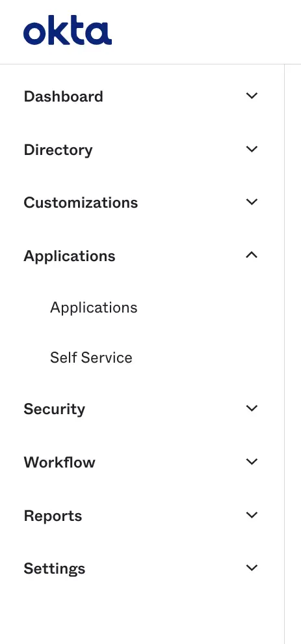301x644 pixels.
Task: Select the Security menu label
Action: tap(55, 410)
